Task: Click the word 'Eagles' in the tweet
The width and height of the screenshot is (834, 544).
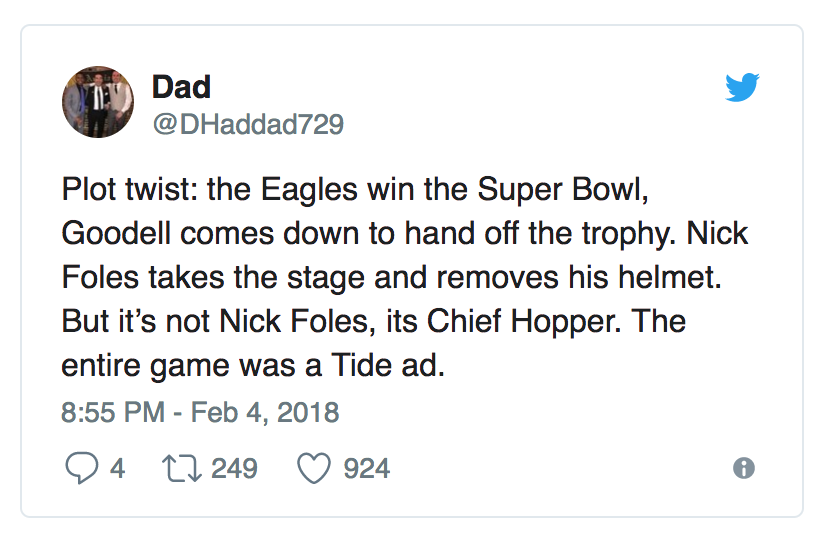Action: coord(308,191)
